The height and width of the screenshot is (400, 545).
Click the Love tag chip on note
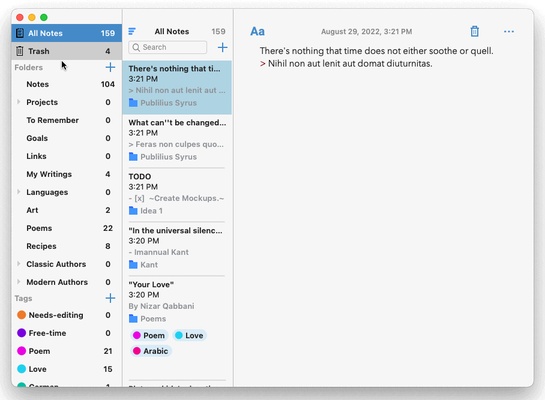pyautogui.click(x=189, y=335)
